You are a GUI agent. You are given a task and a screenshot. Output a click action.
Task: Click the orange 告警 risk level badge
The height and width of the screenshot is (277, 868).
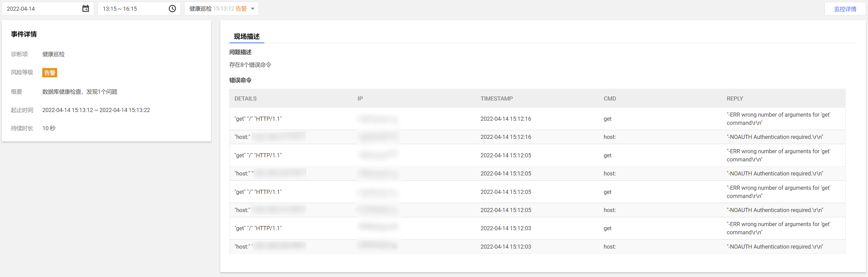(x=49, y=73)
